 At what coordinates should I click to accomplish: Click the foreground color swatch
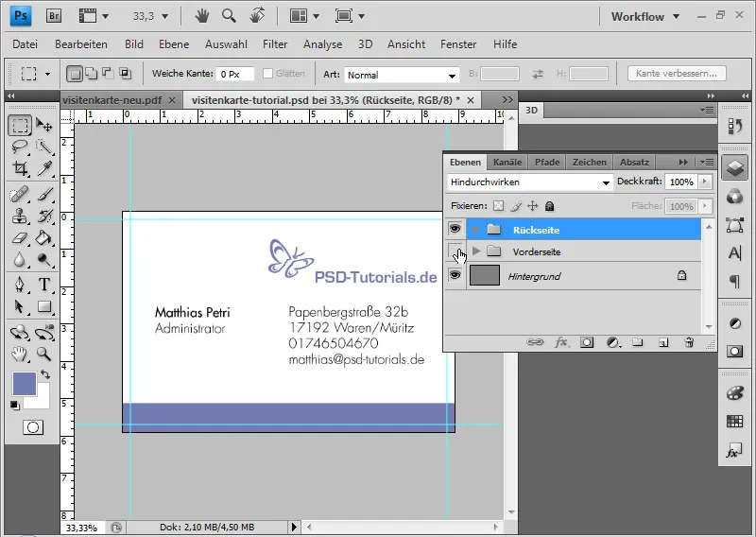coord(24,383)
